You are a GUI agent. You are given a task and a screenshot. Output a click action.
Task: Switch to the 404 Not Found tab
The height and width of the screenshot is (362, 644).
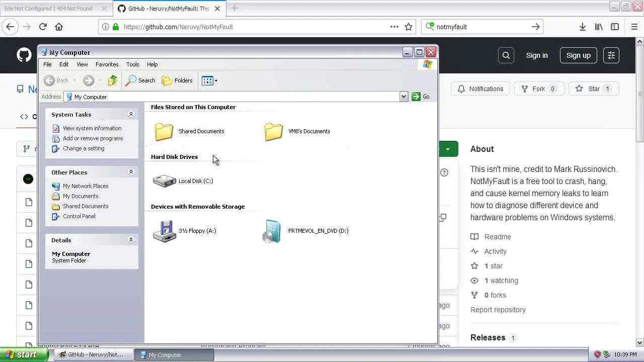pos(55,9)
